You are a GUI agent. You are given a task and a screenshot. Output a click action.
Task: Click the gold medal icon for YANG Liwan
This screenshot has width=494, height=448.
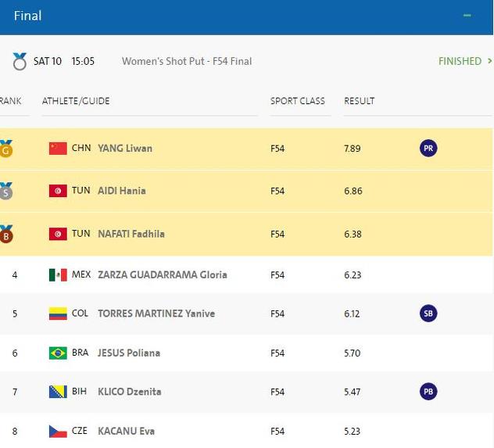tap(6, 149)
